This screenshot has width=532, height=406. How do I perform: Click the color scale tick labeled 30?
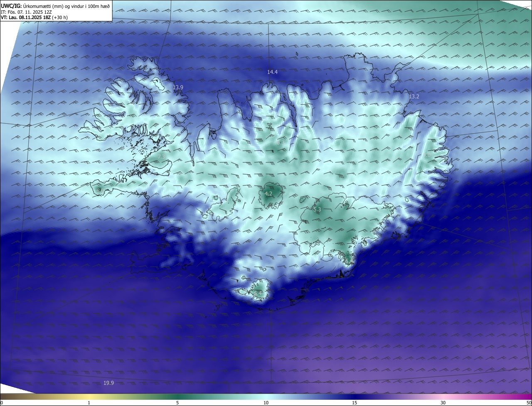443,403
